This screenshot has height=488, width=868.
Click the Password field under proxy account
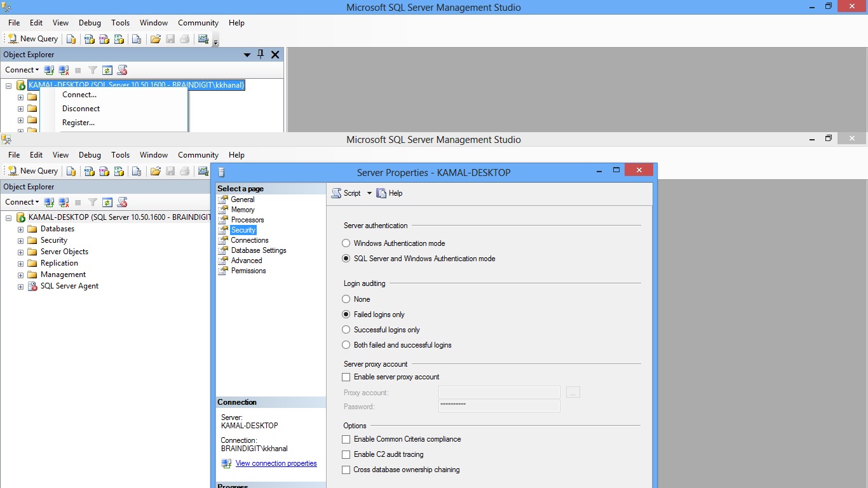(499, 407)
